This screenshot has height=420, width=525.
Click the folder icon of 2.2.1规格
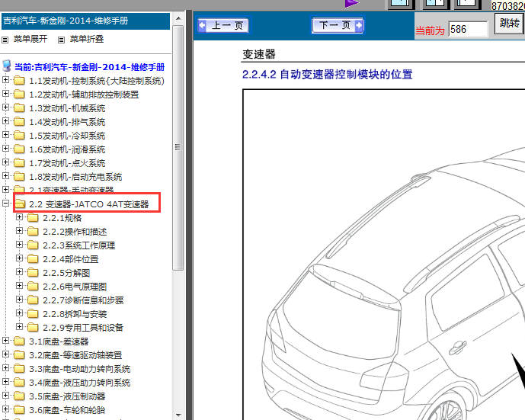click(x=33, y=218)
